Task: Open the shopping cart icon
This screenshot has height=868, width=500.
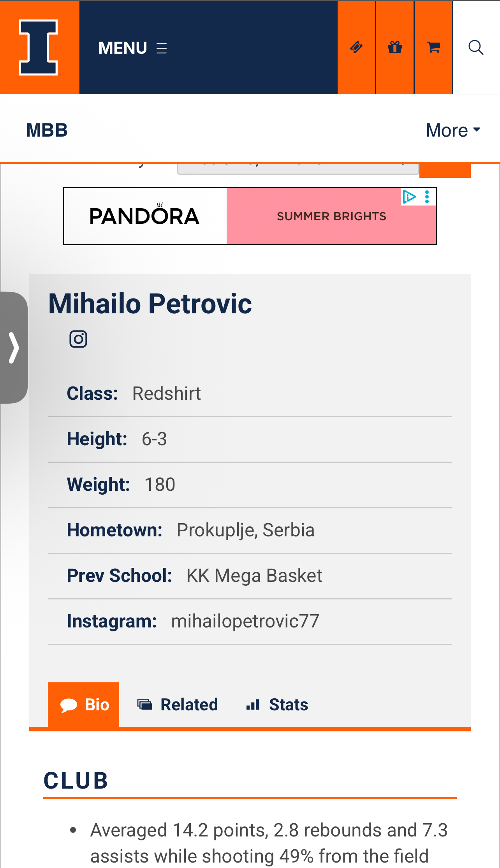Action: pos(433,47)
